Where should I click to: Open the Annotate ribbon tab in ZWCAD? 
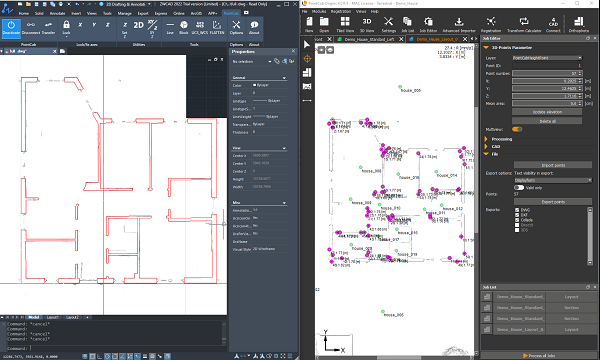click(57, 13)
